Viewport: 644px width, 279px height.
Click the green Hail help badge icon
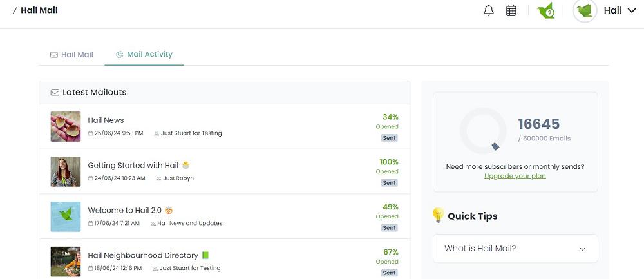546,11
